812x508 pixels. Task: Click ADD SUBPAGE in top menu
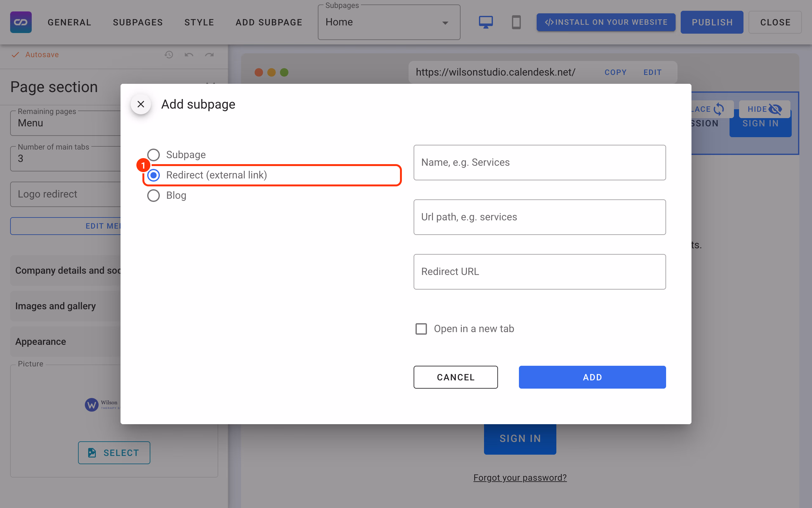(269, 22)
